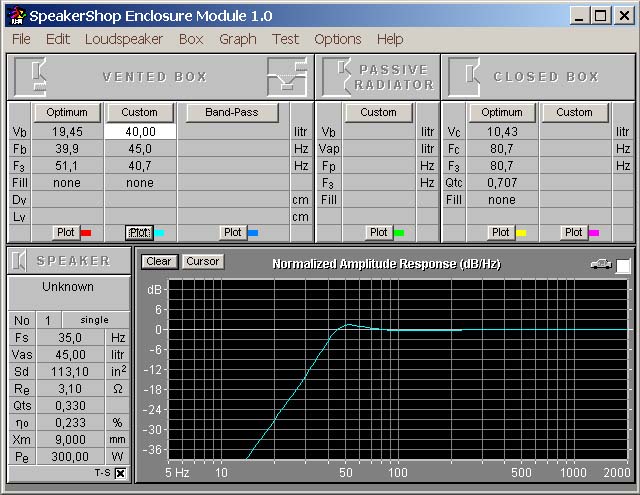The height and width of the screenshot is (495, 640).
Task: Click the Re value 3,10
Action: (70, 389)
